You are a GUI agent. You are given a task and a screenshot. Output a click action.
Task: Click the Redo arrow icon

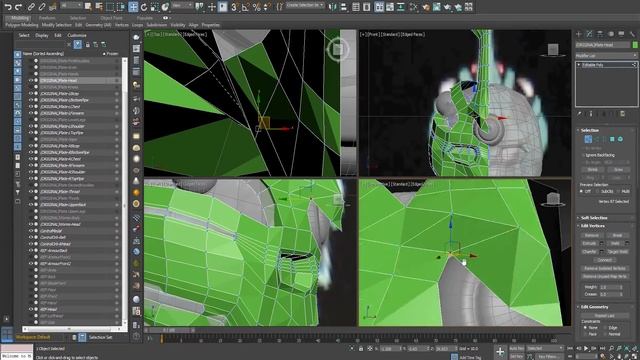18,7
